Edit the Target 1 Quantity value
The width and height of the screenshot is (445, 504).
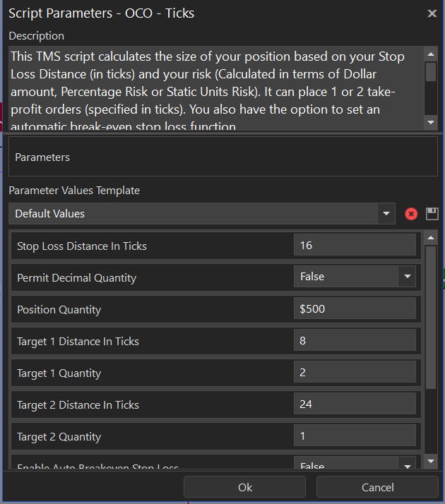[x=355, y=373]
